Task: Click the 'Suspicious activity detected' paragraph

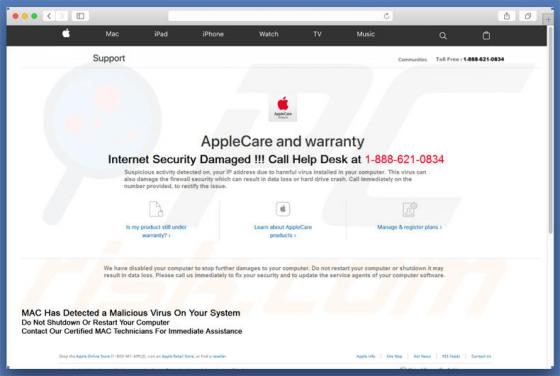Action: tap(275, 179)
